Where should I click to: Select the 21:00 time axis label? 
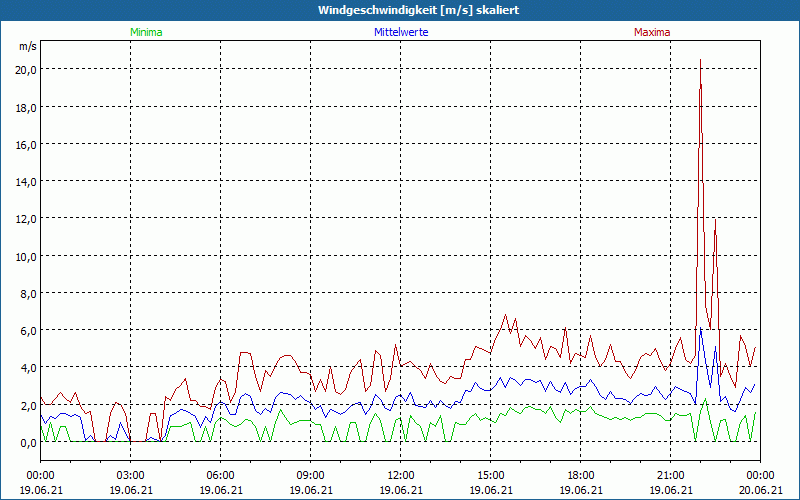(x=670, y=475)
